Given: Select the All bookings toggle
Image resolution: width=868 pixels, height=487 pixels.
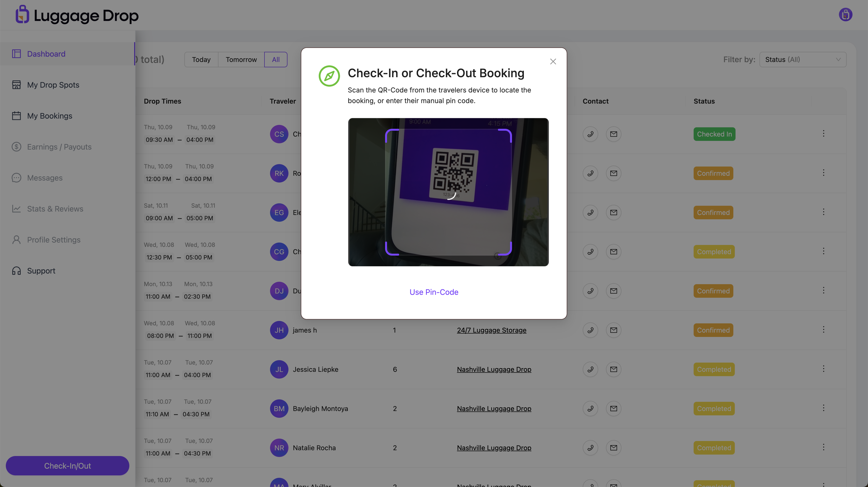Looking at the screenshot, I should [x=276, y=60].
